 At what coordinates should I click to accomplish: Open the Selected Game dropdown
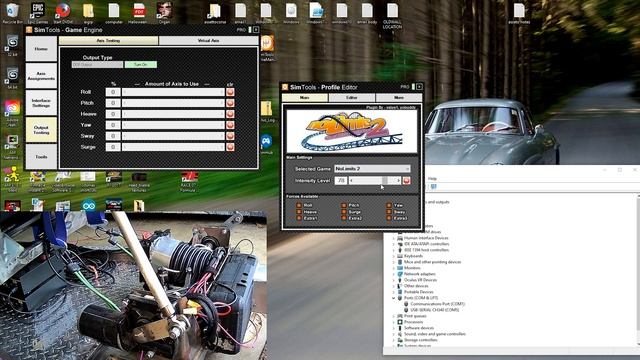(372, 169)
